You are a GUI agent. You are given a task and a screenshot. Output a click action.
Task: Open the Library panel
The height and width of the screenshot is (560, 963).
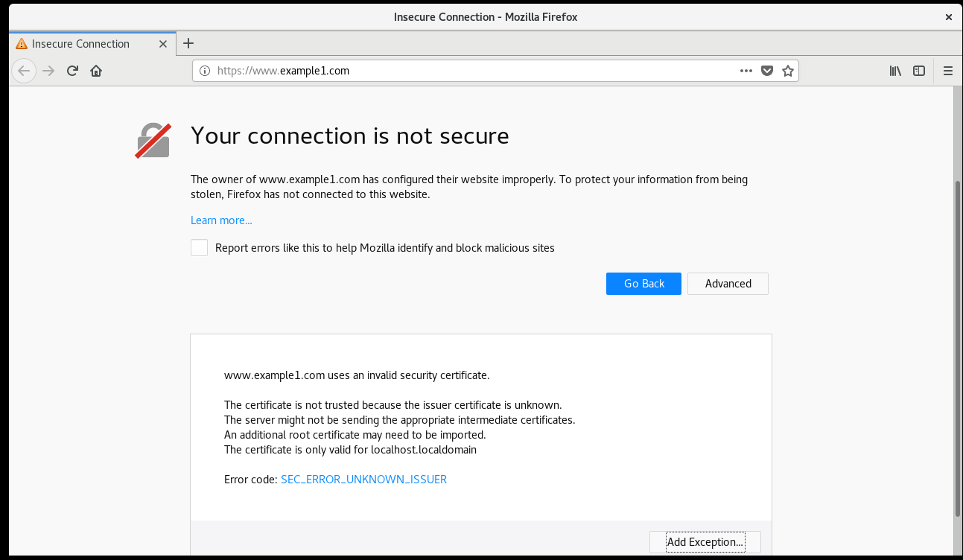895,71
